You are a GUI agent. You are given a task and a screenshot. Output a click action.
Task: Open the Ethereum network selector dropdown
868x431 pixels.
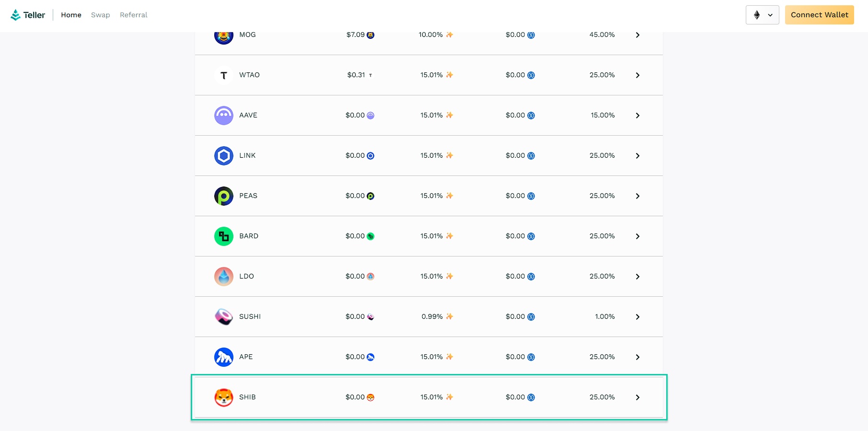tap(762, 15)
